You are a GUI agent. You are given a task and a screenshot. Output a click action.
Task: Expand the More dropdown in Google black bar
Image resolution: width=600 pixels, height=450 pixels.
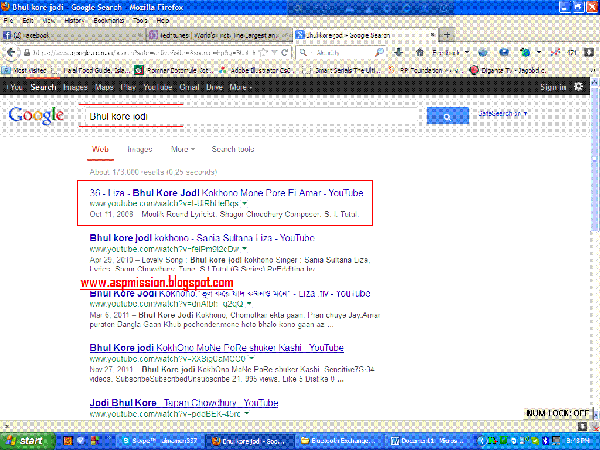tap(240, 87)
